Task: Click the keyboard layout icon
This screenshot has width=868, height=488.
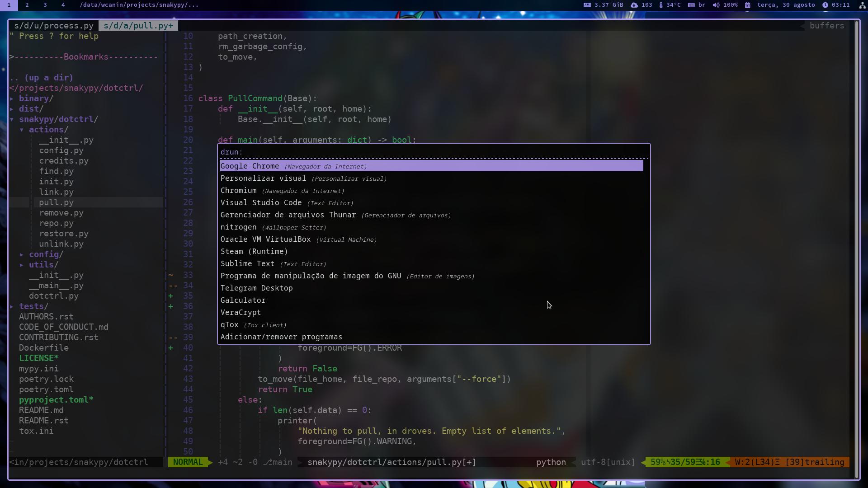Action: tap(691, 5)
